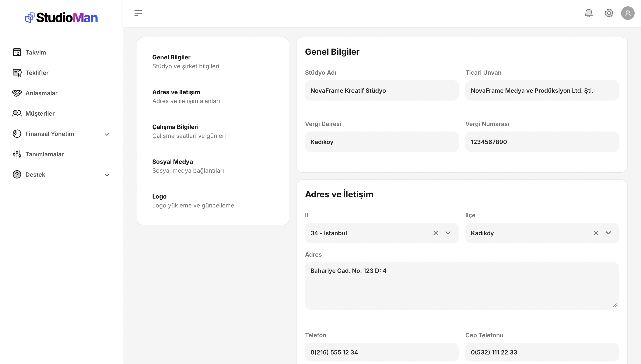Open Müşteriler menu item
Screen dimensions: 641x364
tap(61, 113)
